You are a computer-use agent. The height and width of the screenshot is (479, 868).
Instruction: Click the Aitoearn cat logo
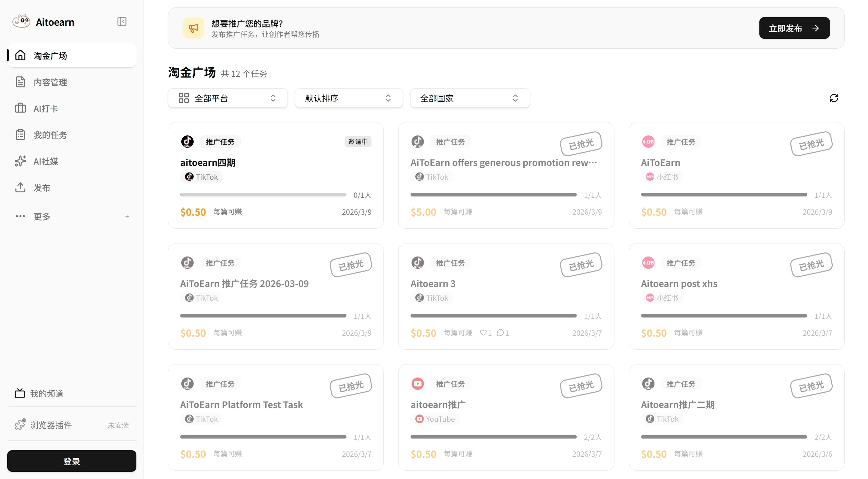point(21,22)
